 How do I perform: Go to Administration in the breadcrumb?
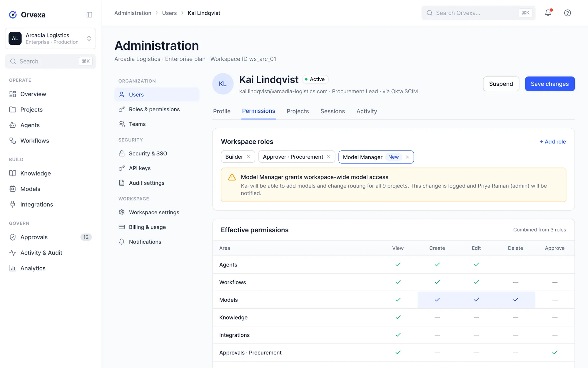(x=133, y=13)
